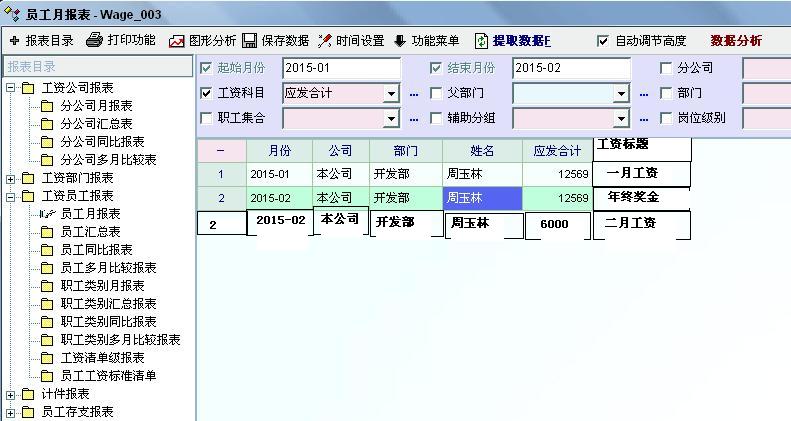Toggle the 自动调节高度 checkbox

(x=602, y=41)
